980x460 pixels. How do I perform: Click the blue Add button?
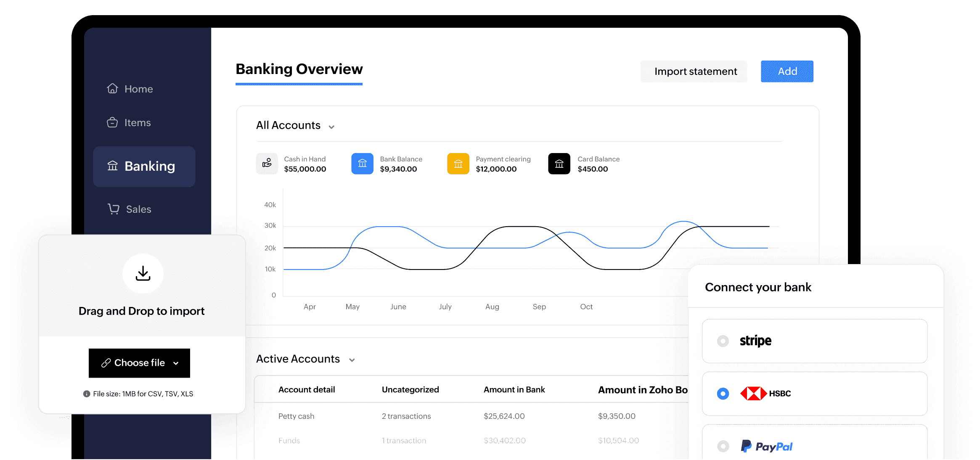(x=787, y=71)
